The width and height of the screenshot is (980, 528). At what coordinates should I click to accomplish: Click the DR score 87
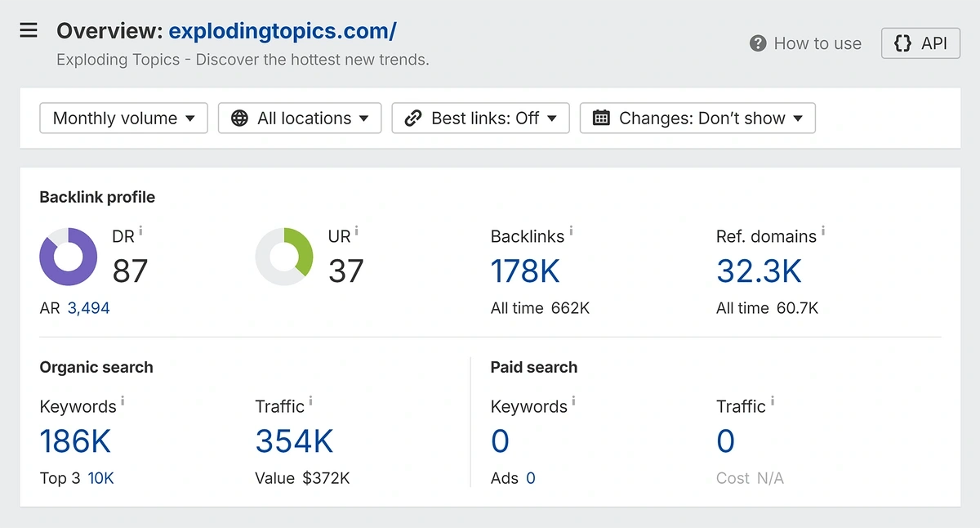coord(131,271)
